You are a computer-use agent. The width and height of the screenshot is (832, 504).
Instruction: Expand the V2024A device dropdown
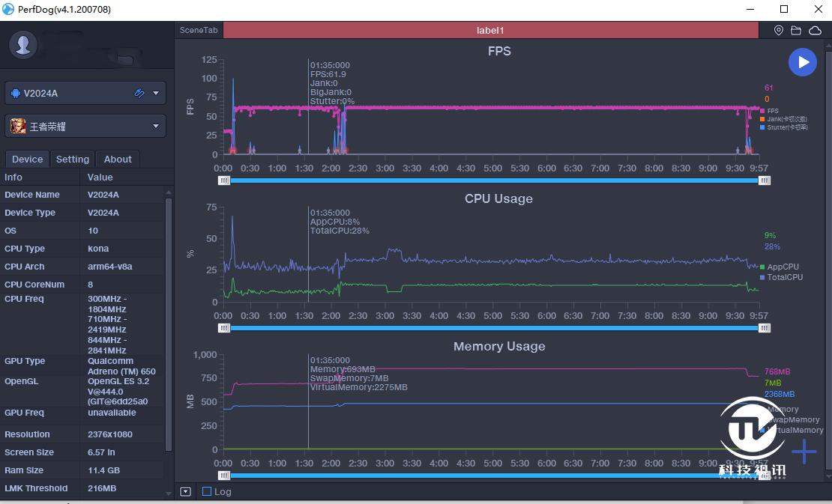156,94
